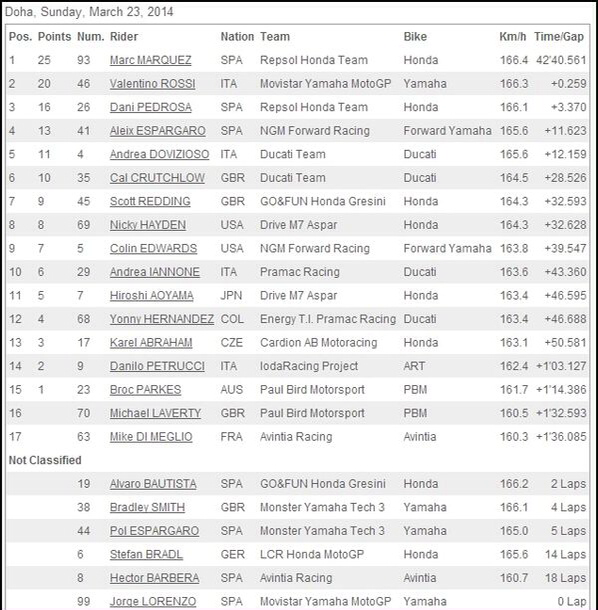598x610 pixels.
Task: Open Aleix ESPARGARO rider link
Action: click(x=158, y=131)
